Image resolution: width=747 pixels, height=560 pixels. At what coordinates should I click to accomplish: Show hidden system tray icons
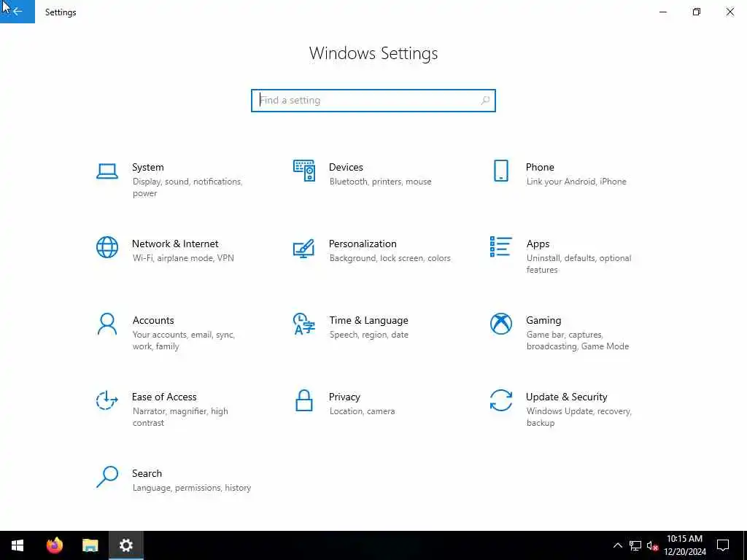click(x=617, y=545)
